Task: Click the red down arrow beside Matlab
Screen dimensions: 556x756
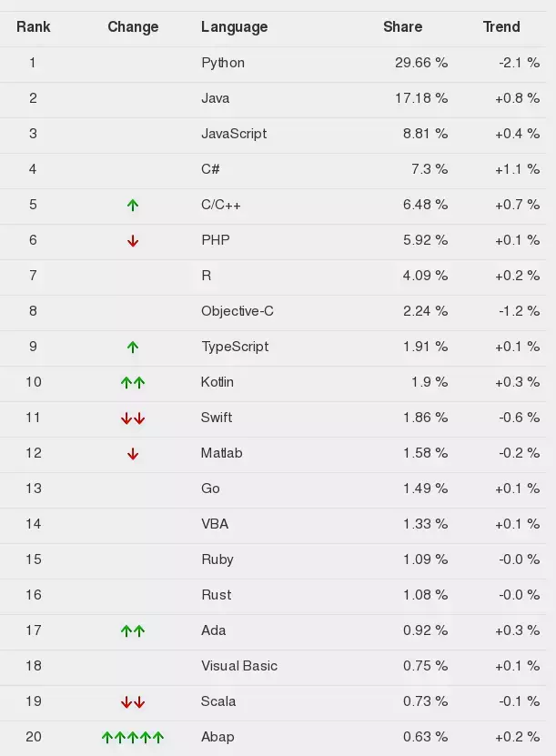Action: [x=133, y=454]
